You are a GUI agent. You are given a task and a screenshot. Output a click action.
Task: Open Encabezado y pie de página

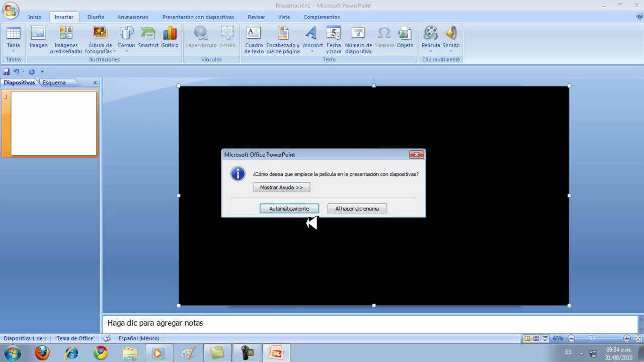point(283,33)
